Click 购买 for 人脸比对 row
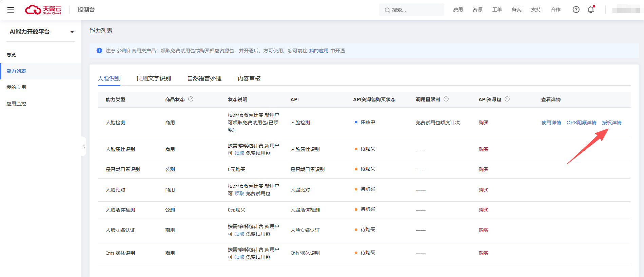 point(483,190)
